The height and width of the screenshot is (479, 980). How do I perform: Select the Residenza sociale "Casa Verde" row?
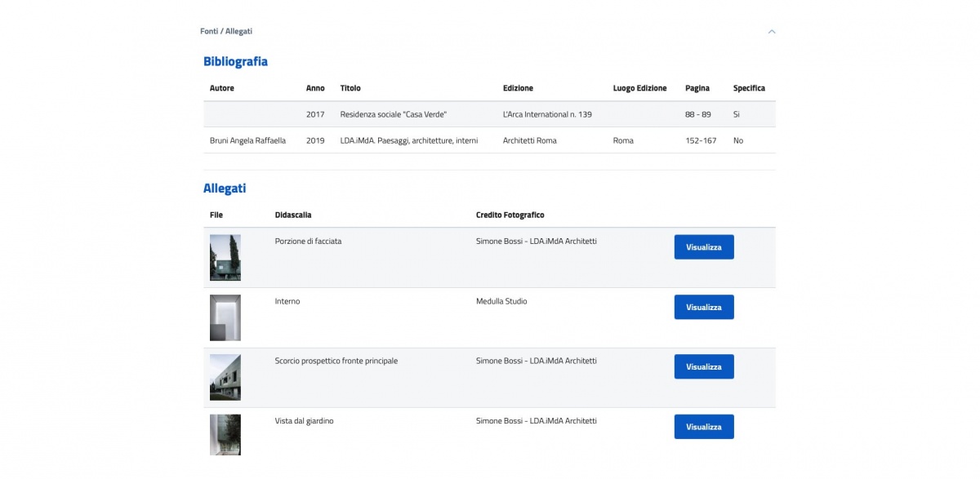click(489, 114)
